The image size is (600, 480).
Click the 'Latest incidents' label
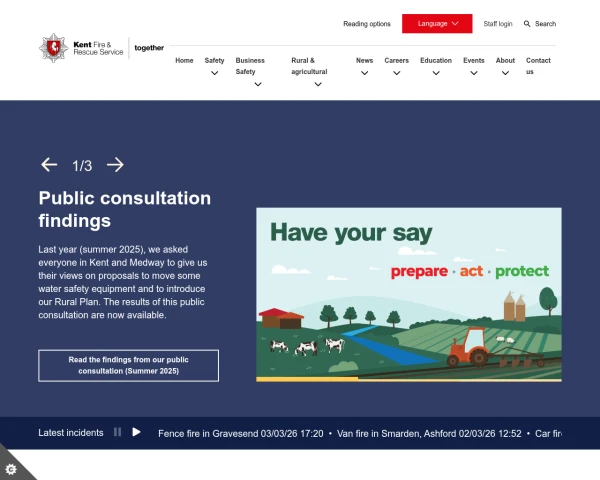pyautogui.click(x=71, y=433)
